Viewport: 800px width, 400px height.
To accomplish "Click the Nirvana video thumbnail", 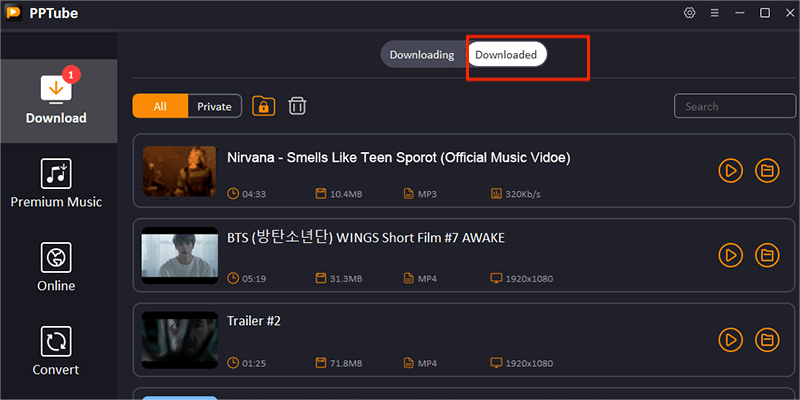I will pyautogui.click(x=180, y=171).
